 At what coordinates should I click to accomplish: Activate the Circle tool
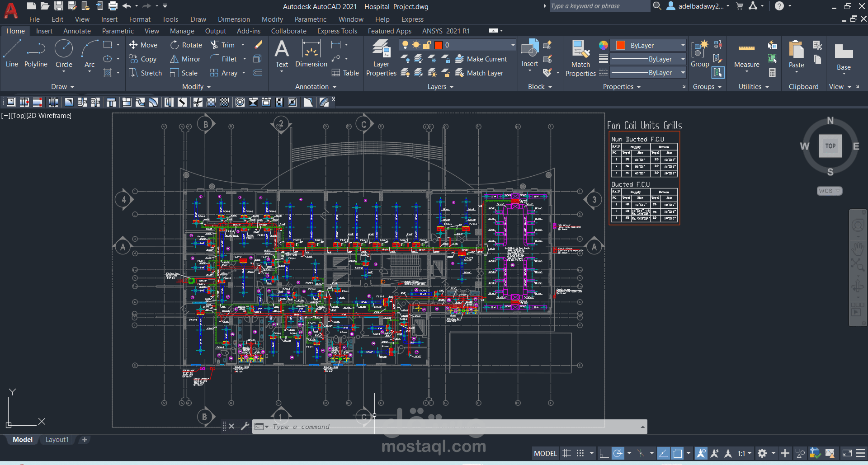point(63,51)
